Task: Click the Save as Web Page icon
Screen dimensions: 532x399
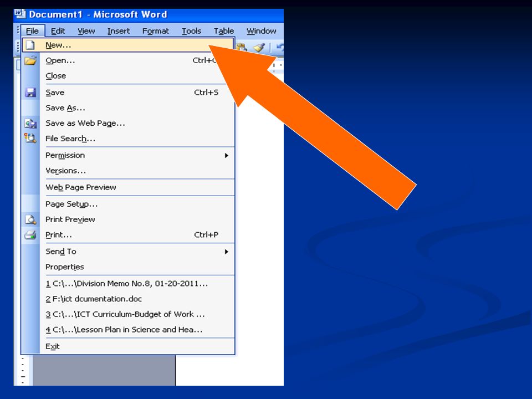Action: [x=30, y=123]
